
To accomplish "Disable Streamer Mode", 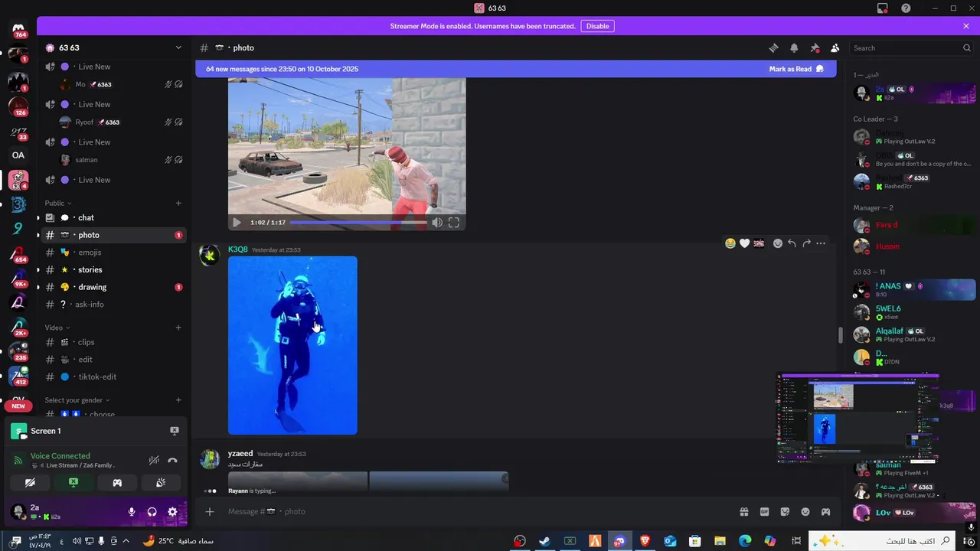I will [x=598, y=26].
